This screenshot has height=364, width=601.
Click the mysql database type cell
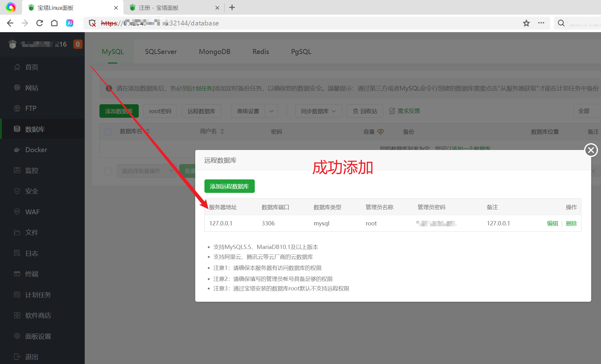321,223
